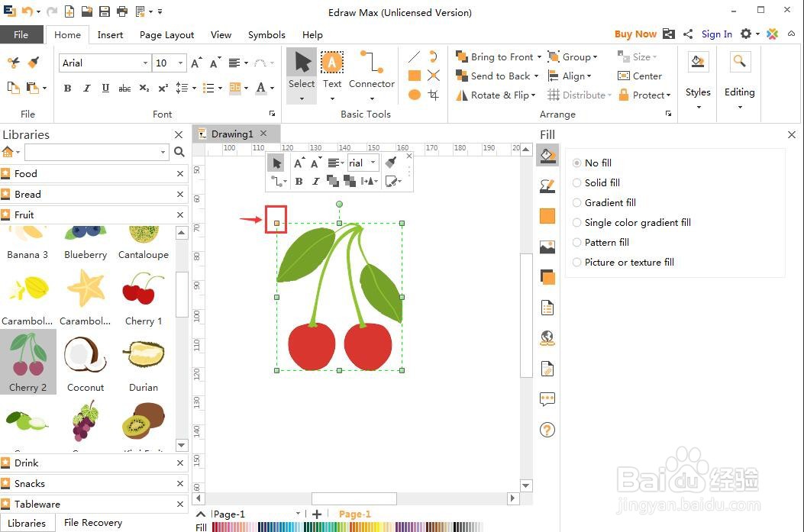This screenshot has width=804, height=532.
Task: Open the File menu
Action: (21, 34)
